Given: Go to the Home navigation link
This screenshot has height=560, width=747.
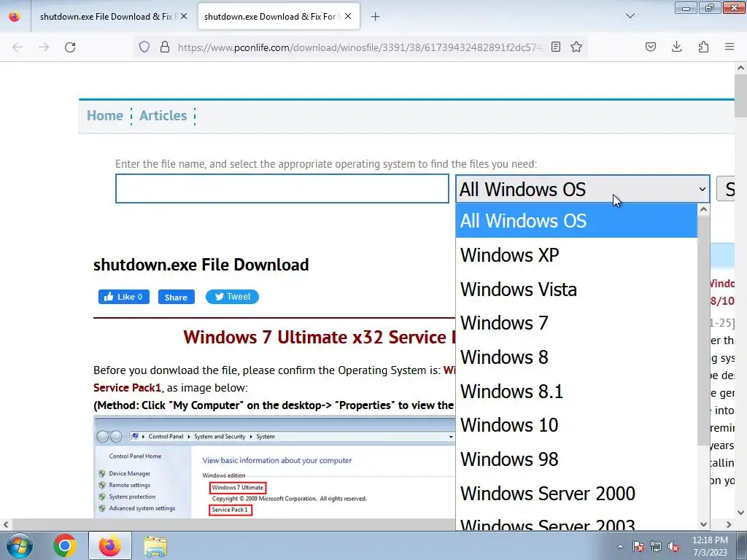Looking at the screenshot, I should coord(105,116).
